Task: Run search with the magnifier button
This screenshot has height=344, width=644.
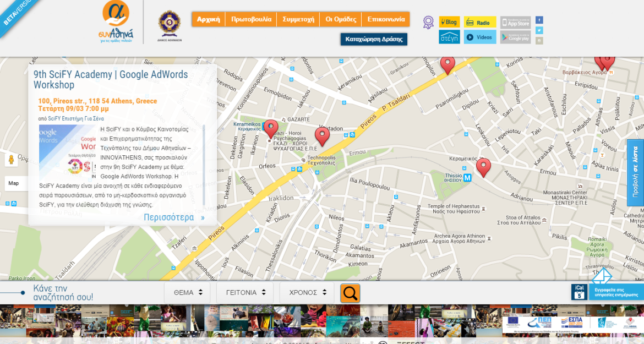Action: [x=350, y=293]
